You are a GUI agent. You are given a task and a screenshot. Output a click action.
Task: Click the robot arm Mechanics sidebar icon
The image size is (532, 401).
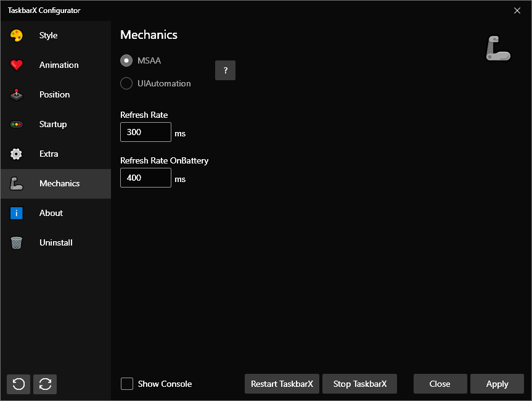click(17, 184)
